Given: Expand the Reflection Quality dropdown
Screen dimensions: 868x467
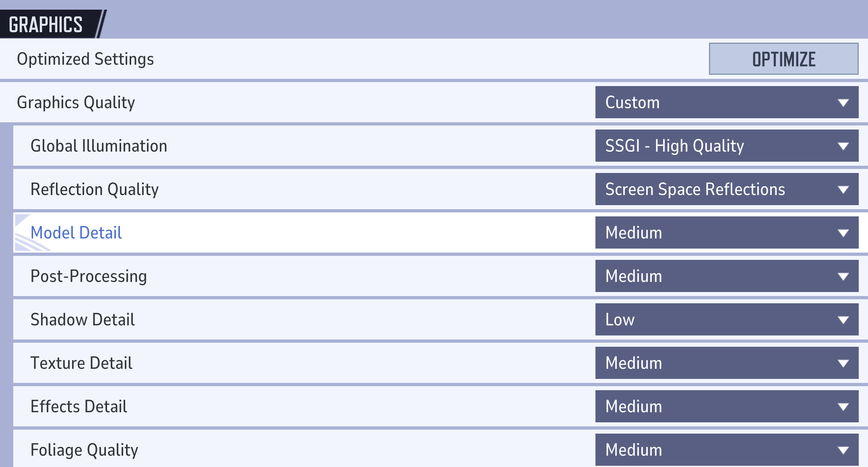Looking at the screenshot, I should [726, 189].
